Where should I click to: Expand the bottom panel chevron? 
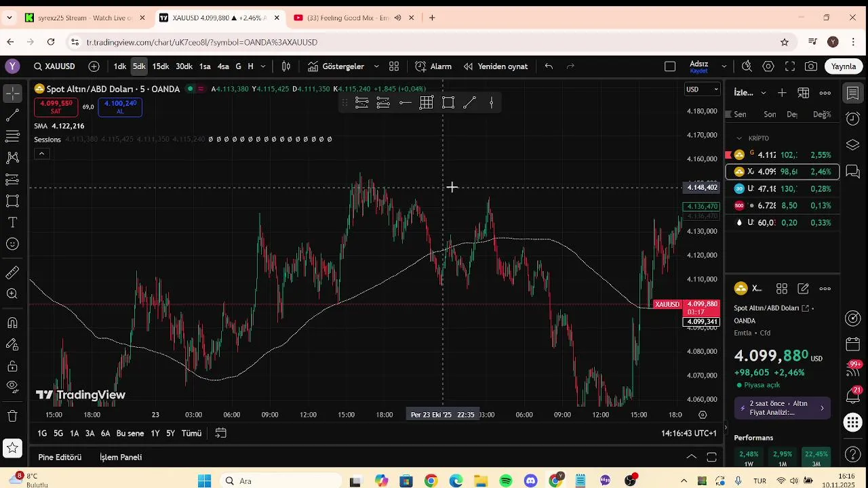(691, 457)
